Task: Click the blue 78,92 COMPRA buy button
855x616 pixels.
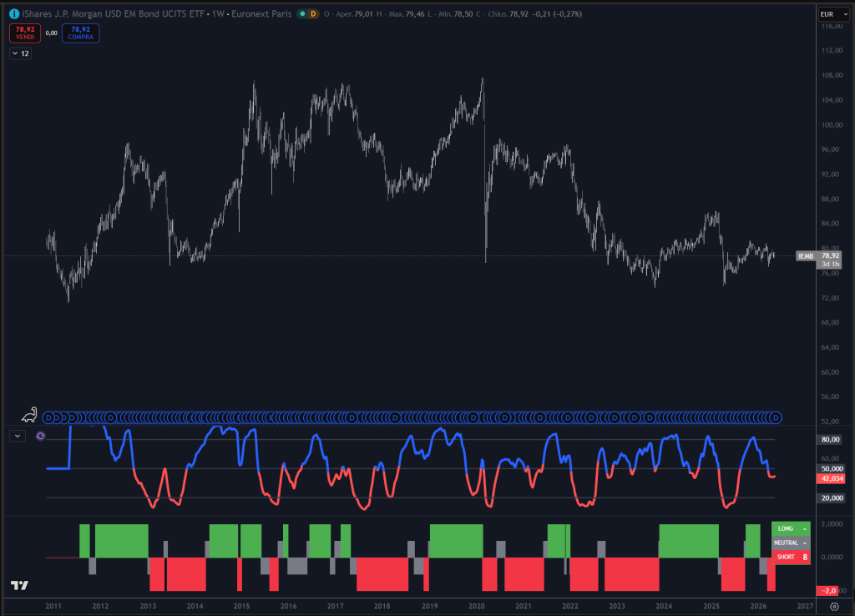Action: [x=81, y=33]
